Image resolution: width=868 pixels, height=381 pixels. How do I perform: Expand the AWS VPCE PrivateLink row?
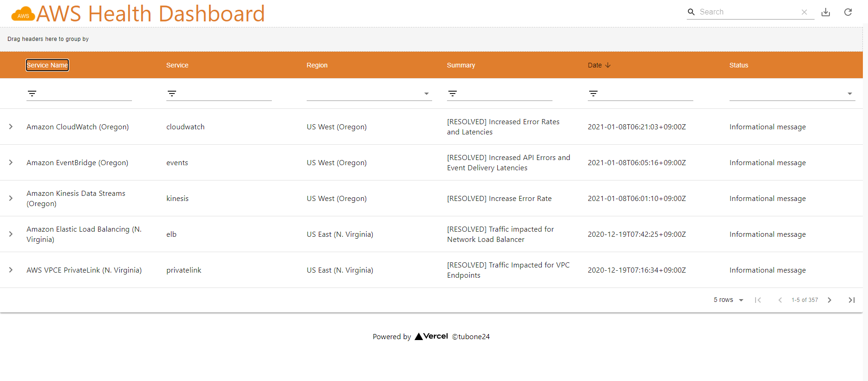click(x=11, y=270)
